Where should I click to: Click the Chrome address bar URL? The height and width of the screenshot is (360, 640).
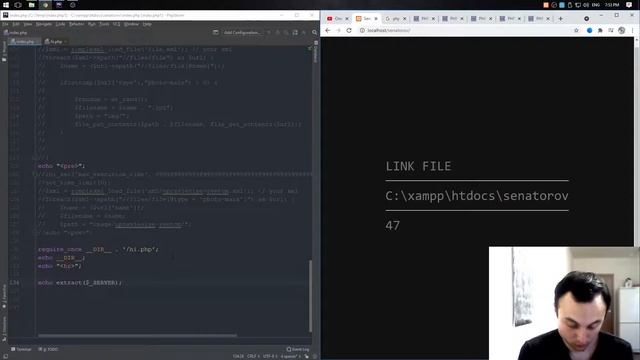click(x=389, y=31)
